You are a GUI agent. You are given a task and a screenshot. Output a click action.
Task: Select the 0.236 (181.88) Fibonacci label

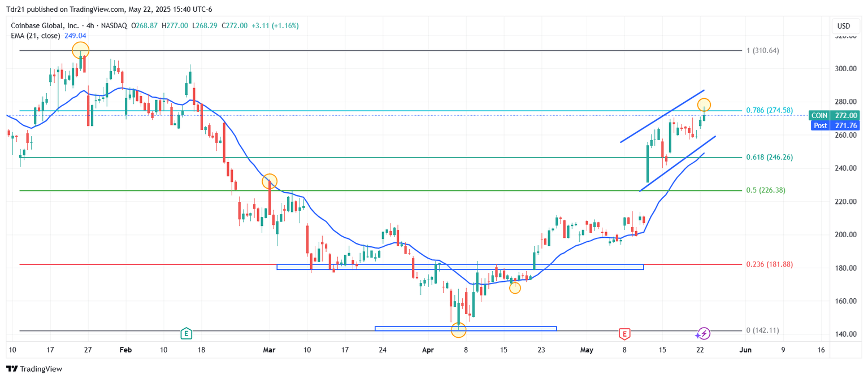770,264
